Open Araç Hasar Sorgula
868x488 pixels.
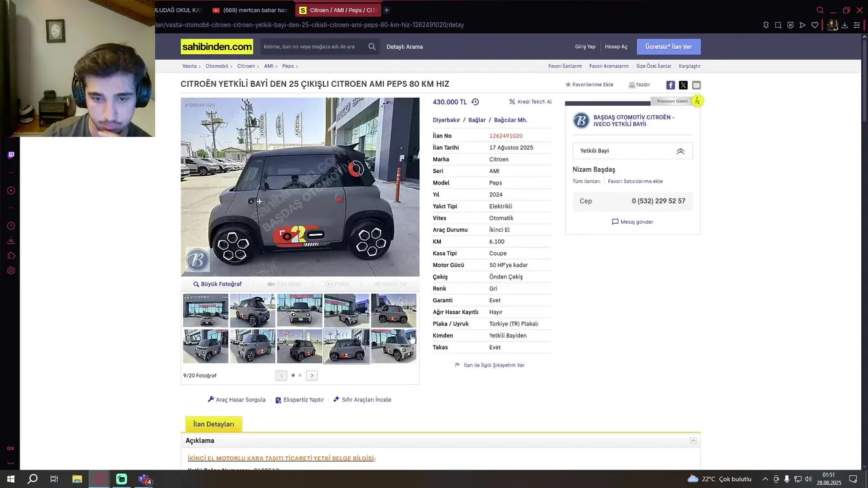[237, 400]
